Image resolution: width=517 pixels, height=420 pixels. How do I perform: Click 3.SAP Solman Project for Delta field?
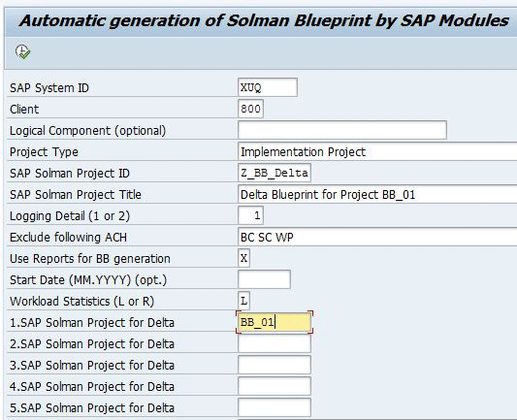274,365
